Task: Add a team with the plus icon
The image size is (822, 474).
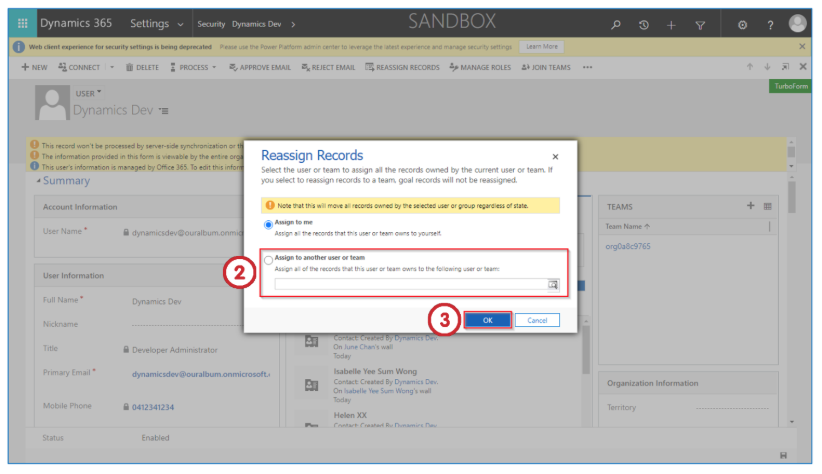Action: click(750, 205)
